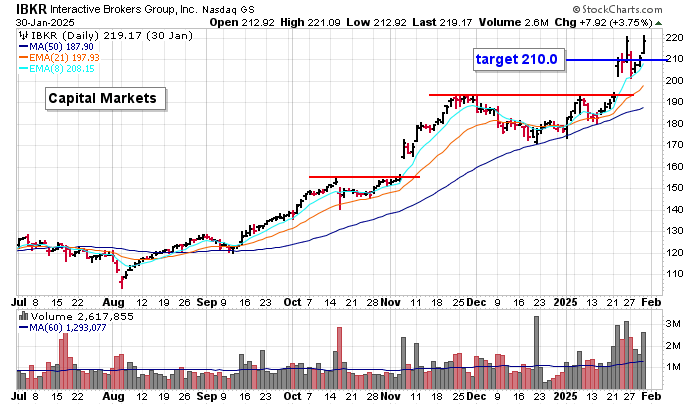Viewport: 700px width, 405px height.
Task: Click the tallest gray volume bar in late December
Action: tap(537, 352)
